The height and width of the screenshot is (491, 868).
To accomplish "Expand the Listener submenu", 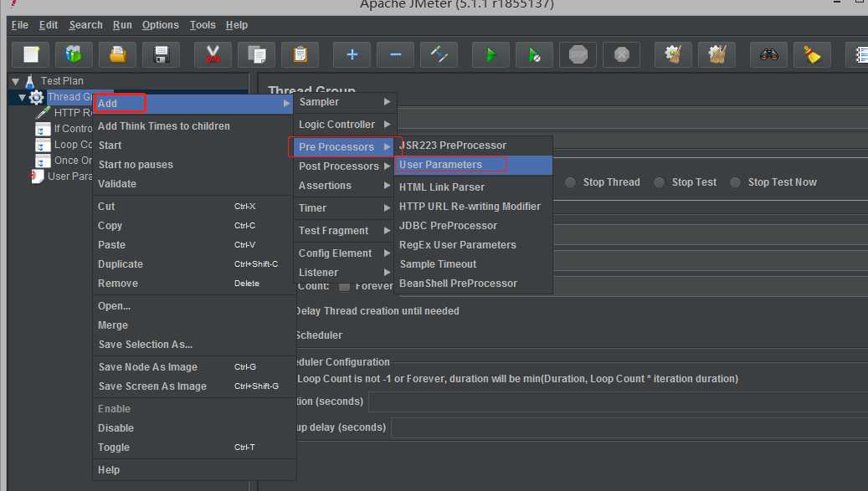I will click(x=345, y=272).
